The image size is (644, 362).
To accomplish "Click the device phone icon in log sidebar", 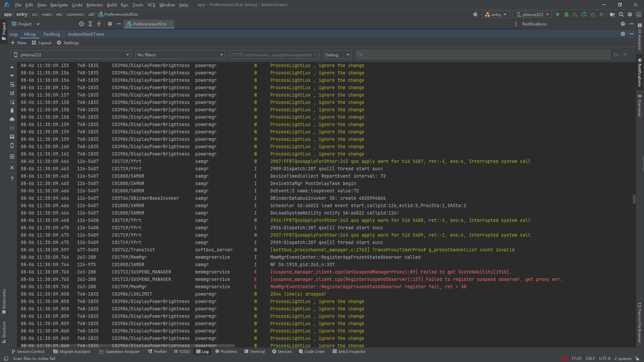I will pos(12,145).
